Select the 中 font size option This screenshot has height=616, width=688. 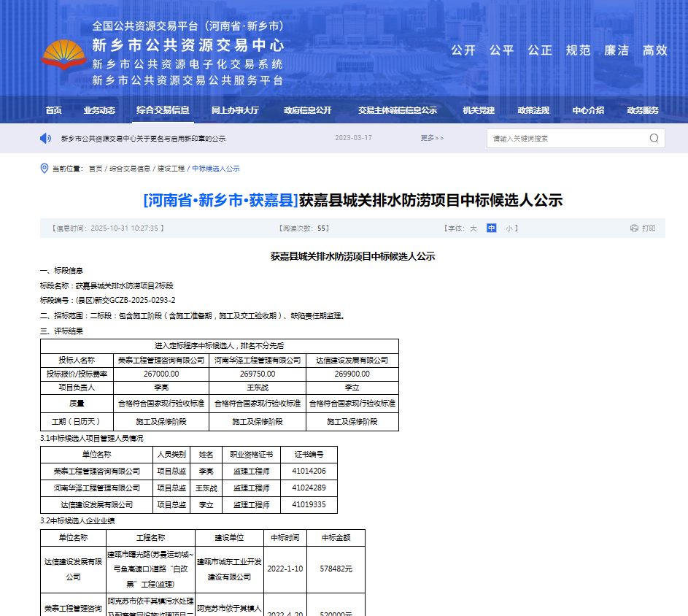492,228
